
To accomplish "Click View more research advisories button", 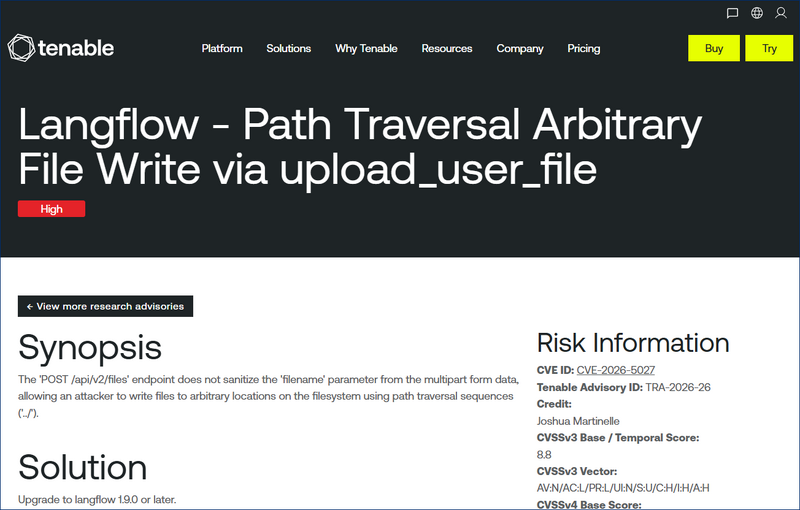I will 106,306.
